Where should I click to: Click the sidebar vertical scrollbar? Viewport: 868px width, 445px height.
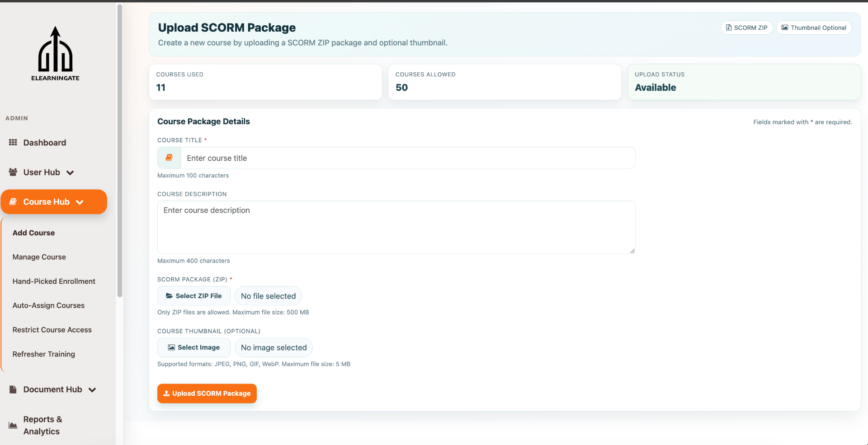[x=120, y=150]
